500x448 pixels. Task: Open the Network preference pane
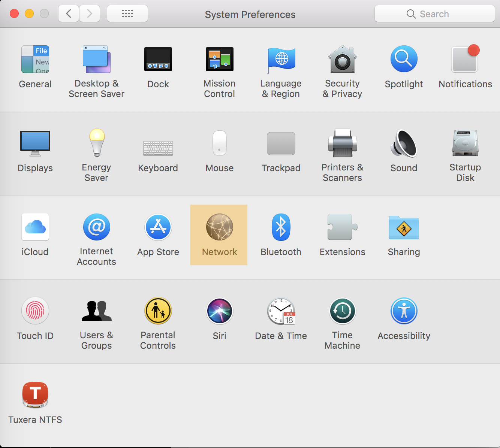click(x=219, y=235)
